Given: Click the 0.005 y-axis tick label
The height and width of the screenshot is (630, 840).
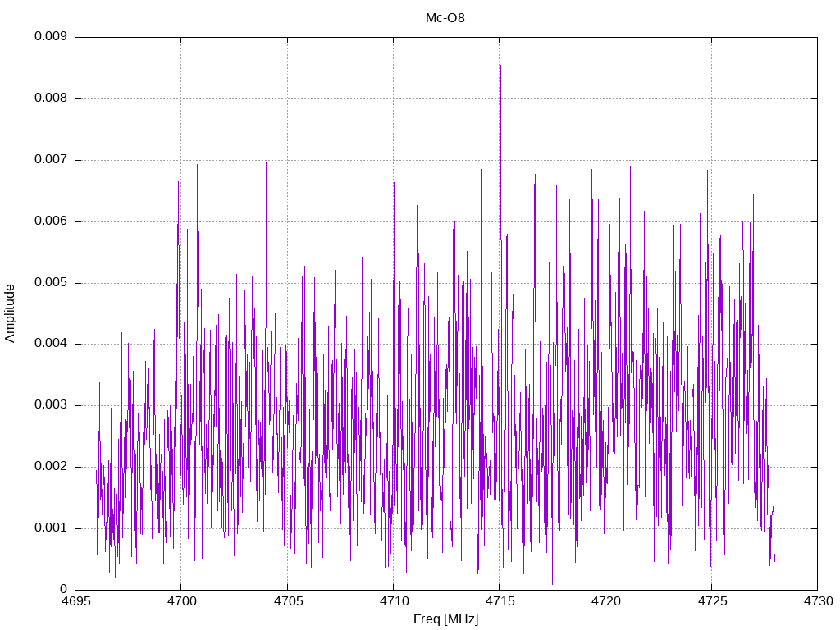Looking at the screenshot, I should (51, 283).
